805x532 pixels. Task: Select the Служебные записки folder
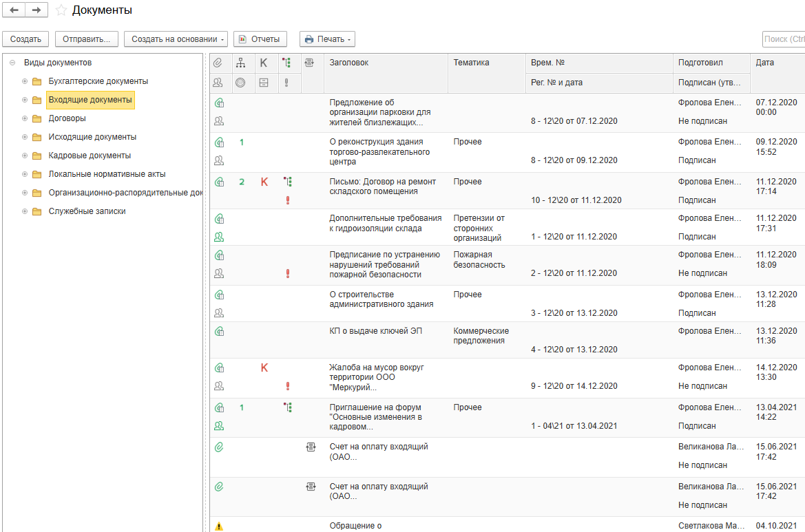(x=87, y=211)
